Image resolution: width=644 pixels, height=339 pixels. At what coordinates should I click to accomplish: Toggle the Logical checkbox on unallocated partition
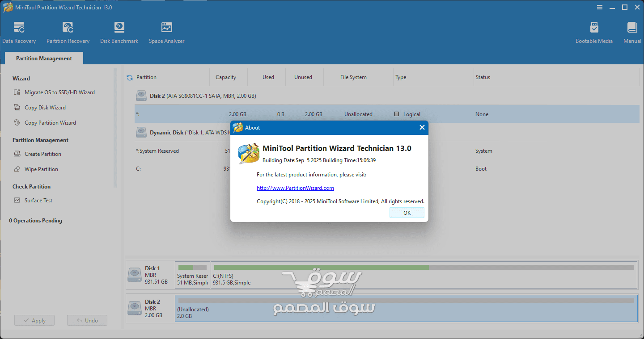pyautogui.click(x=397, y=114)
